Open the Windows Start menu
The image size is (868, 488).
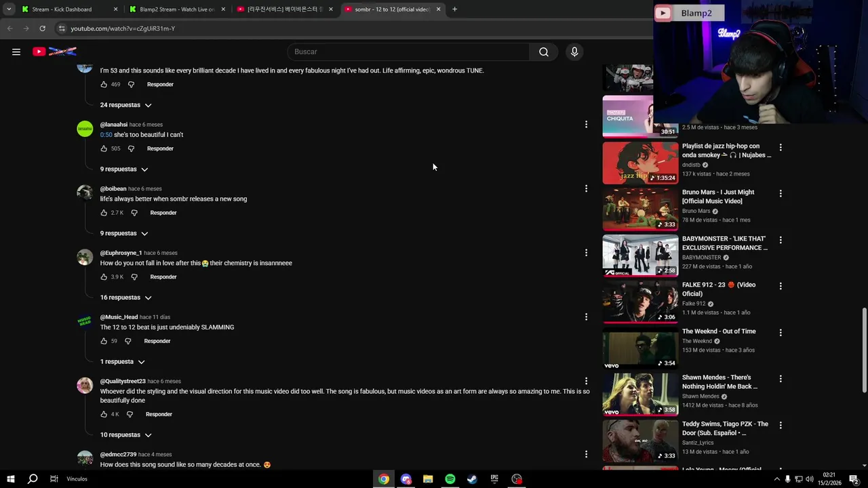[10, 479]
